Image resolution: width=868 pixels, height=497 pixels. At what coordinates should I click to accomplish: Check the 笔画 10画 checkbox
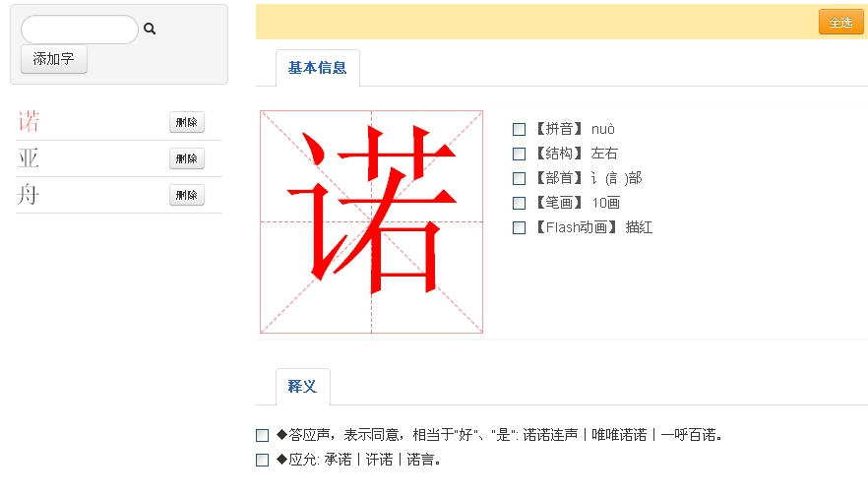pyautogui.click(x=519, y=203)
